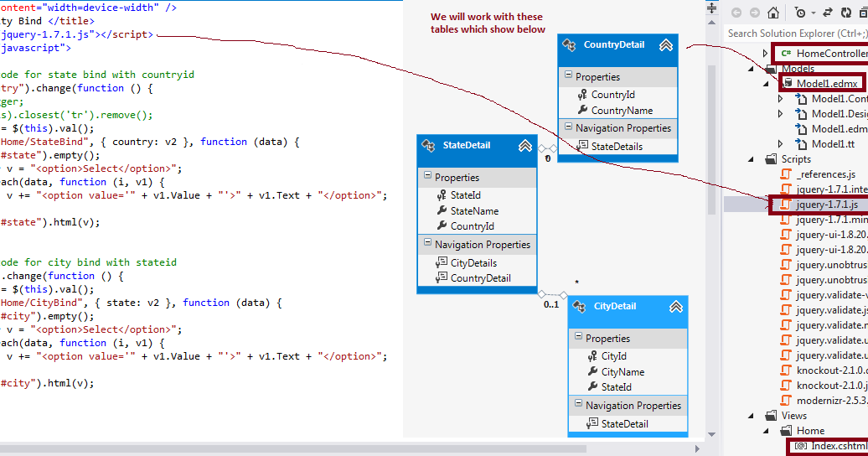Select CityName property in CityDetail
Screen dimensions: 868x456
coord(623,372)
